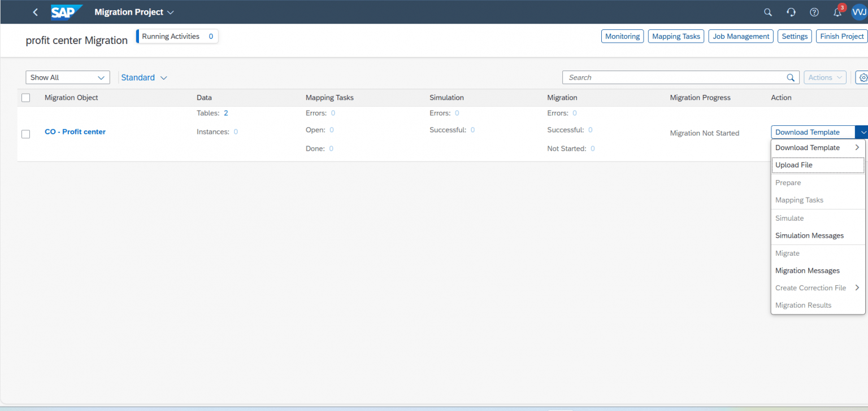
Task: Click inside the Search input field
Action: pyautogui.click(x=650, y=77)
